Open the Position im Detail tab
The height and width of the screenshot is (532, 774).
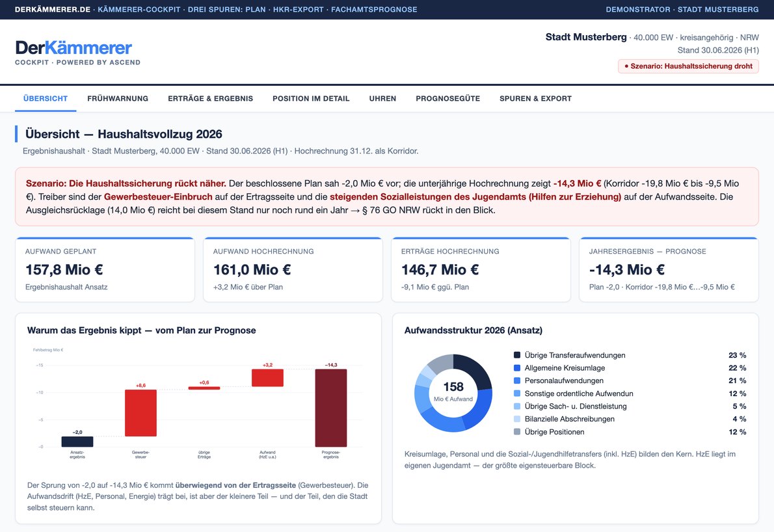[311, 99]
